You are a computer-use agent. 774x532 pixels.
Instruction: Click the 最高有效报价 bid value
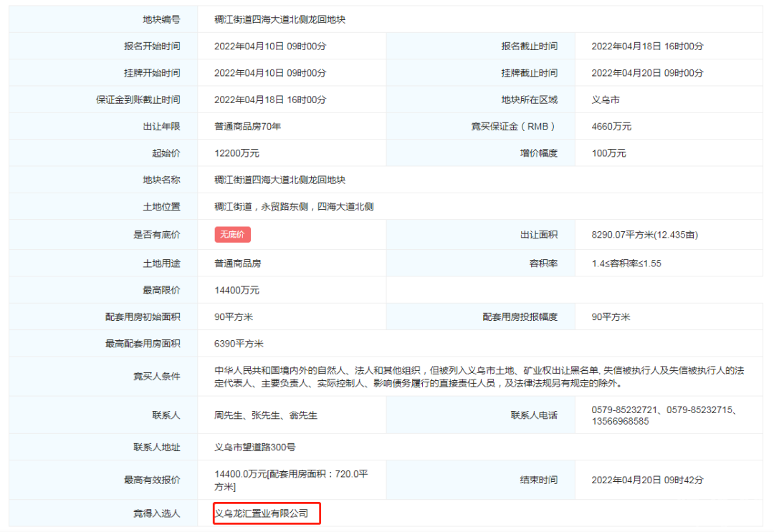(x=290, y=480)
